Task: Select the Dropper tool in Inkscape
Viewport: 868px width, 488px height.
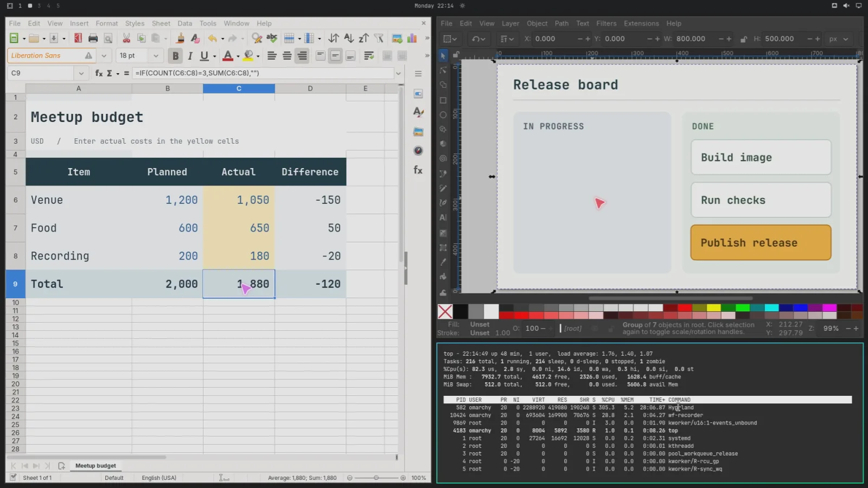Action: click(443, 262)
